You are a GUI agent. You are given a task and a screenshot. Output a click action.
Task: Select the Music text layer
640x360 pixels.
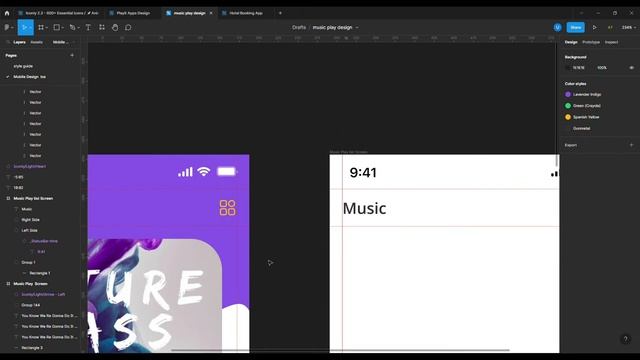[27, 209]
